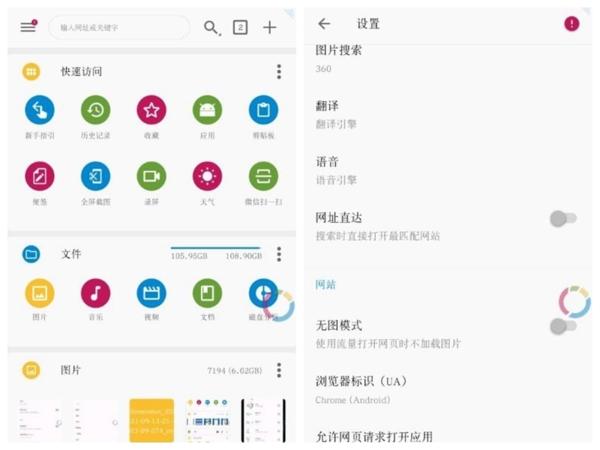Open the 剪贴板 clipboard icon

click(x=263, y=111)
